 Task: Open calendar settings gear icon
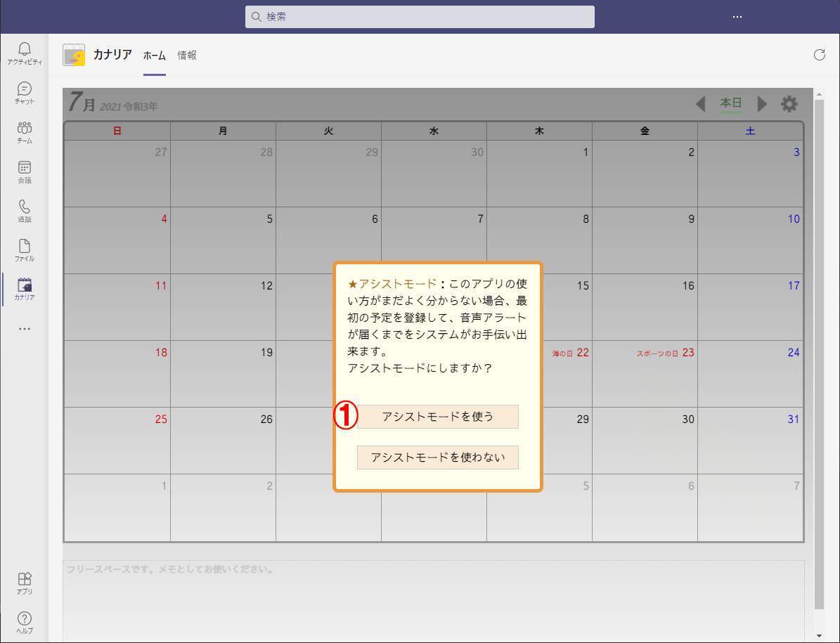click(789, 104)
